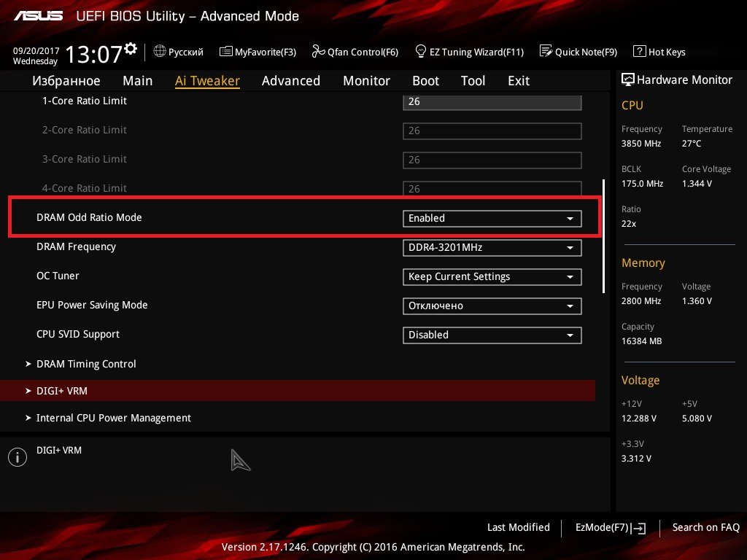Image resolution: width=747 pixels, height=560 pixels.
Task: Click the Quick Note(F9) label
Action: (586, 52)
